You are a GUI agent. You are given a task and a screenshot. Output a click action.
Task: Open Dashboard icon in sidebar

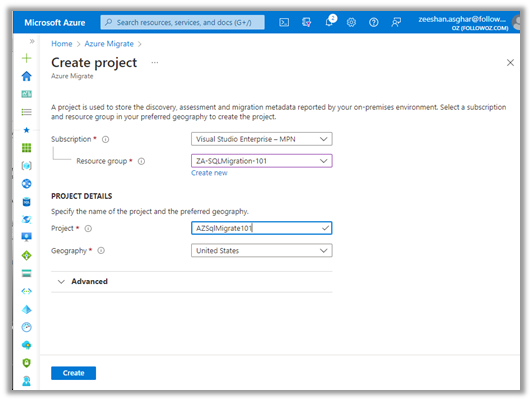26,94
